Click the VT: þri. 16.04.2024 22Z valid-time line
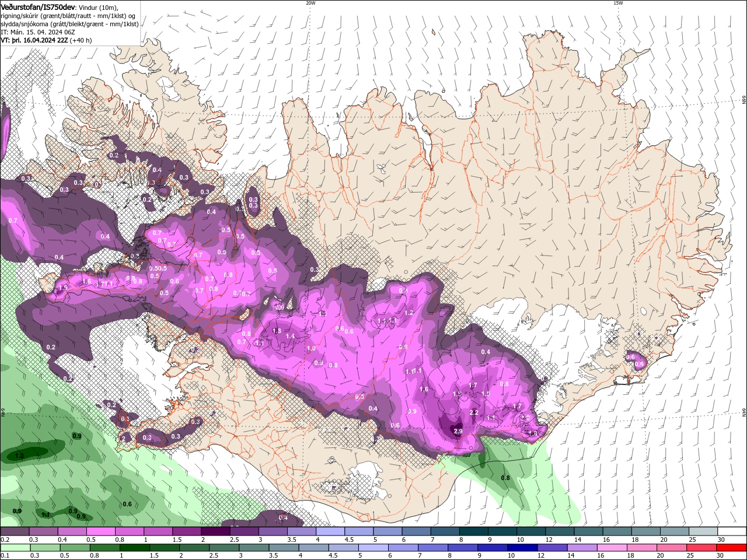 pyautogui.click(x=46, y=40)
